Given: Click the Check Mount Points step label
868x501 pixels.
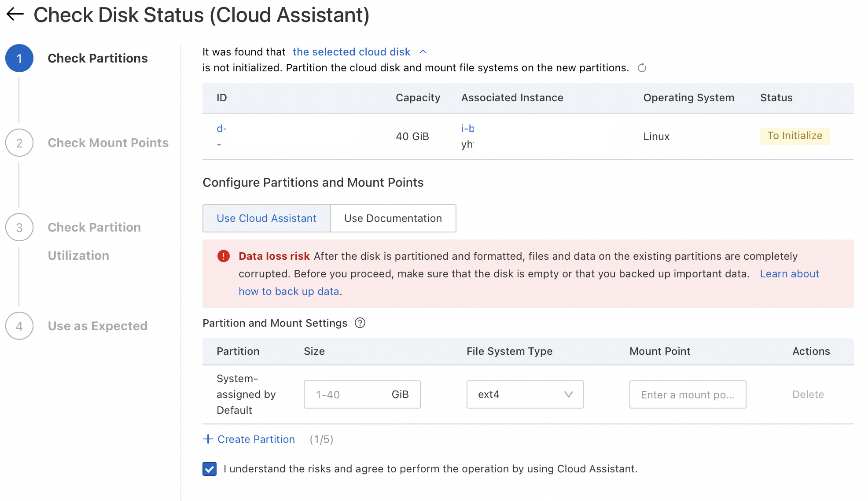Looking at the screenshot, I should pyautogui.click(x=108, y=143).
